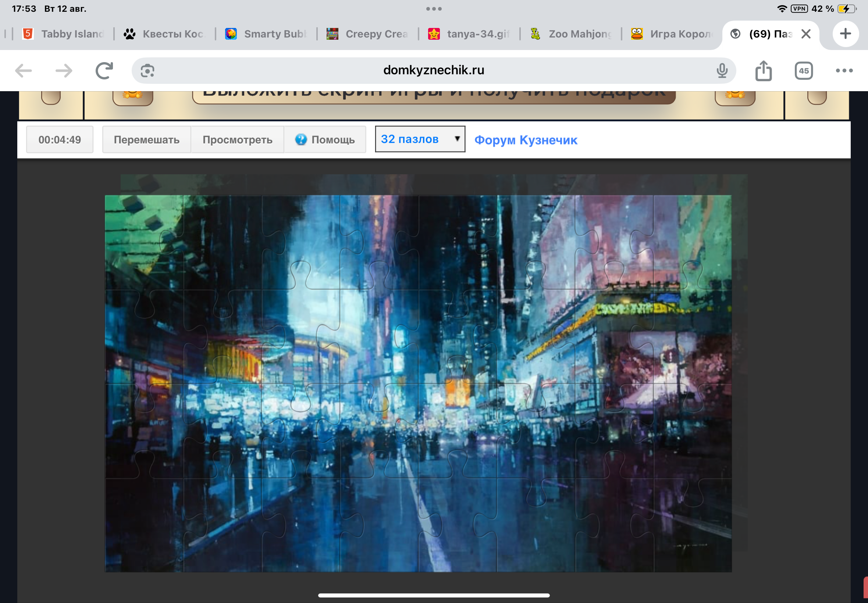Tap the date Вт 12 авг. in the status bar
The height and width of the screenshot is (603, 868).
(x=65, y=9)
